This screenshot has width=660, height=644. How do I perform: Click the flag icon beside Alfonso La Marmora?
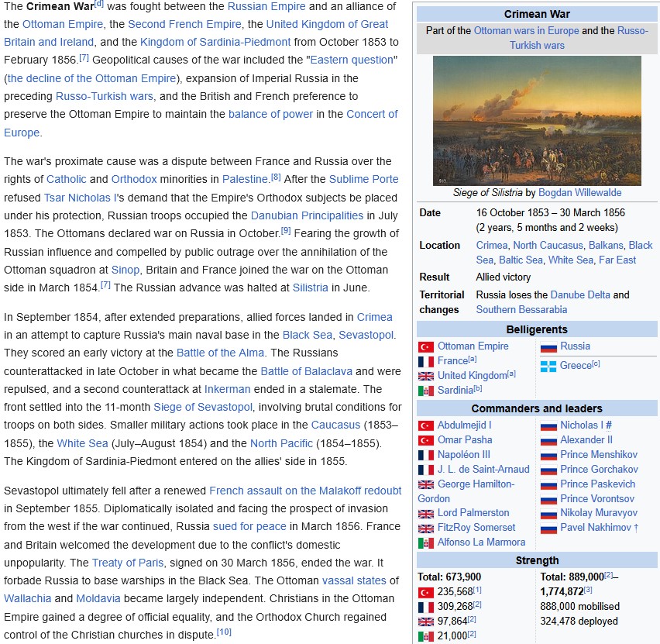coord(425,543)
